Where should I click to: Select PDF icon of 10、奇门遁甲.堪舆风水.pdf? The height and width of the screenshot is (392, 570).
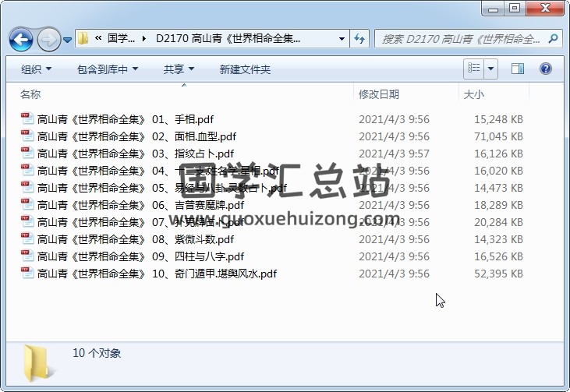[x=27, y=273]
